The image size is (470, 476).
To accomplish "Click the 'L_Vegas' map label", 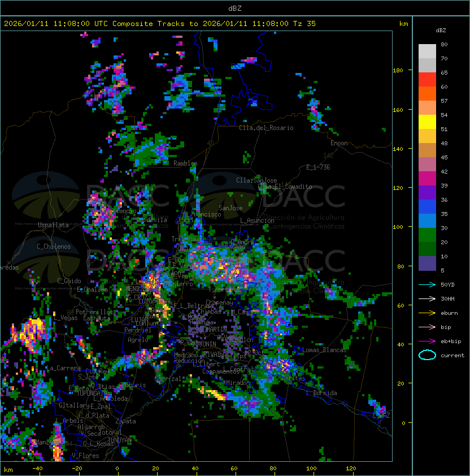I will (x=66, y=318).
